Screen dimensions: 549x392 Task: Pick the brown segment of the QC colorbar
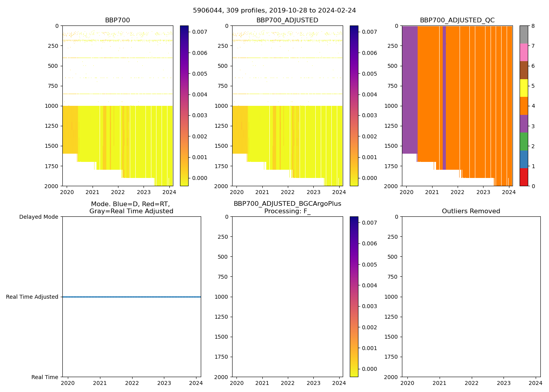[x=524, y=70]
